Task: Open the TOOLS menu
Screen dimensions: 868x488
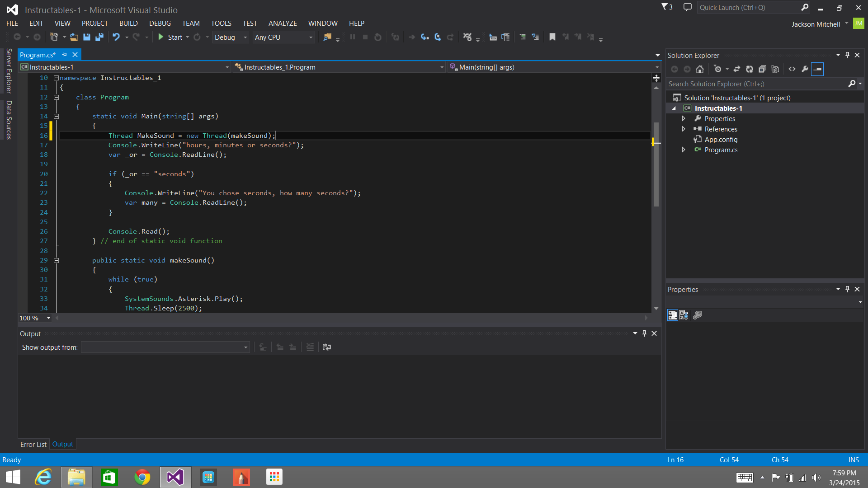Action: 221,23
